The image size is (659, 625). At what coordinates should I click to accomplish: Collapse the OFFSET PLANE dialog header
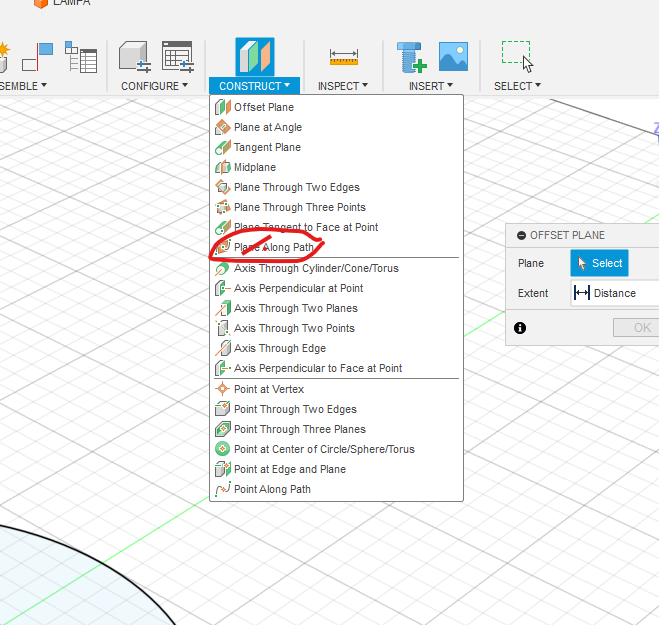click(521, 235)
